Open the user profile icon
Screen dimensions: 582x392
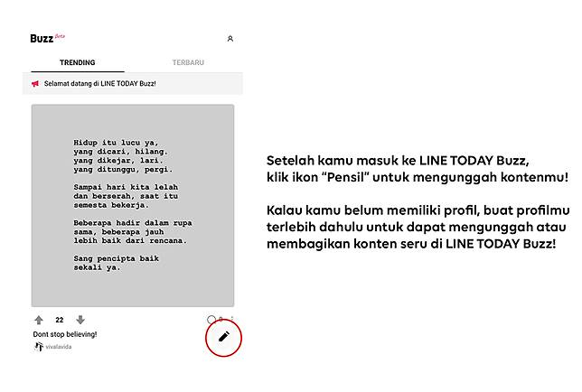(x=230, y=38)
